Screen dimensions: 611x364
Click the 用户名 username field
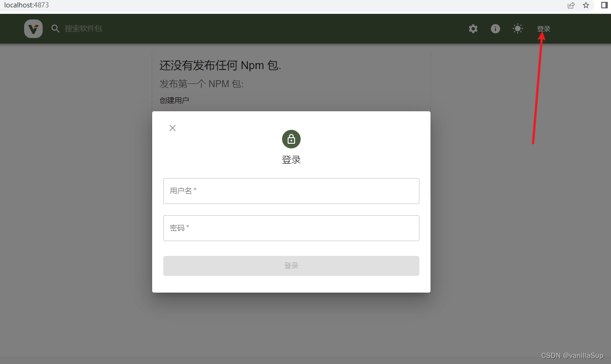click(x=291, y=191)
